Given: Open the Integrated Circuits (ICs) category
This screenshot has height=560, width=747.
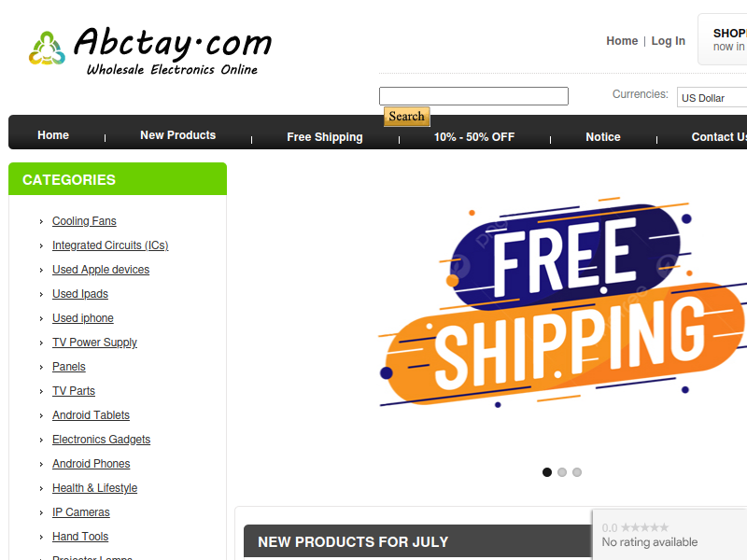Looking at the screenshot, I should click(110, 245).
